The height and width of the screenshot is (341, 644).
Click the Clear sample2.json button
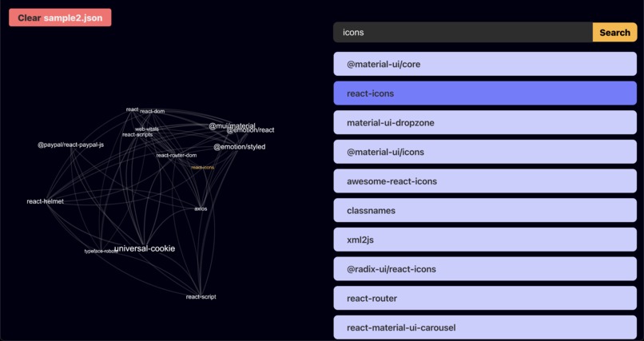pyautogui.click(x=60, y=18)
